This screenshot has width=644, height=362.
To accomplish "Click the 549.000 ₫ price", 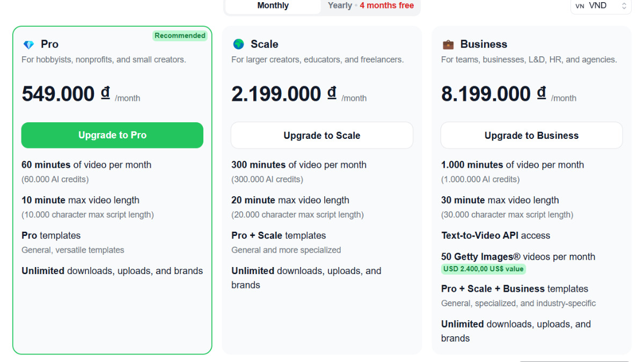I will pos(66,94).
